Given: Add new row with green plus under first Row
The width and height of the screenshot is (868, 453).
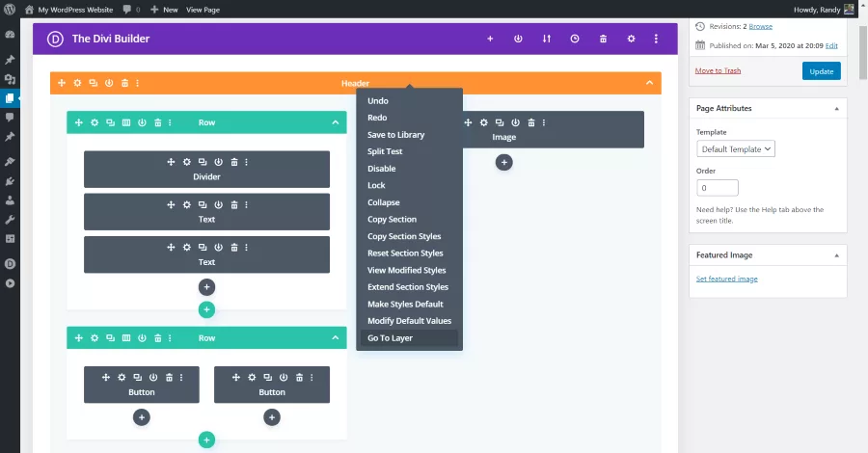Looking at the screenshot, I should click(x=206, y=309).
